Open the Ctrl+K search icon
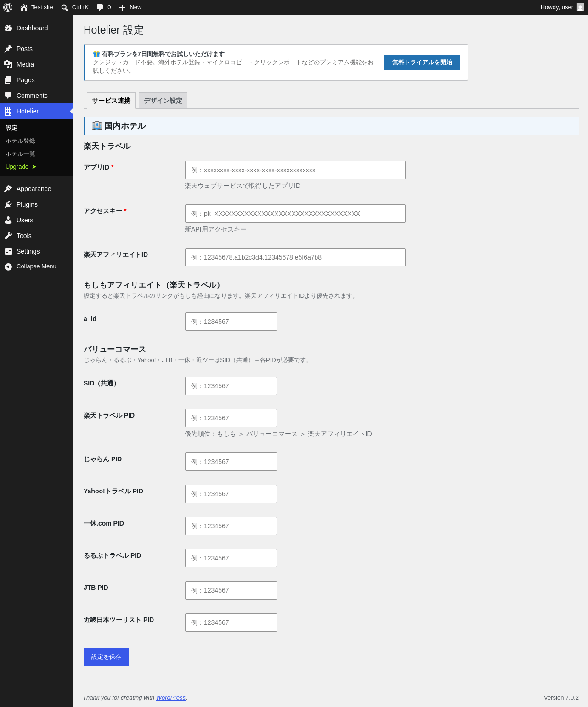The image size is (588, 707). 65,7
